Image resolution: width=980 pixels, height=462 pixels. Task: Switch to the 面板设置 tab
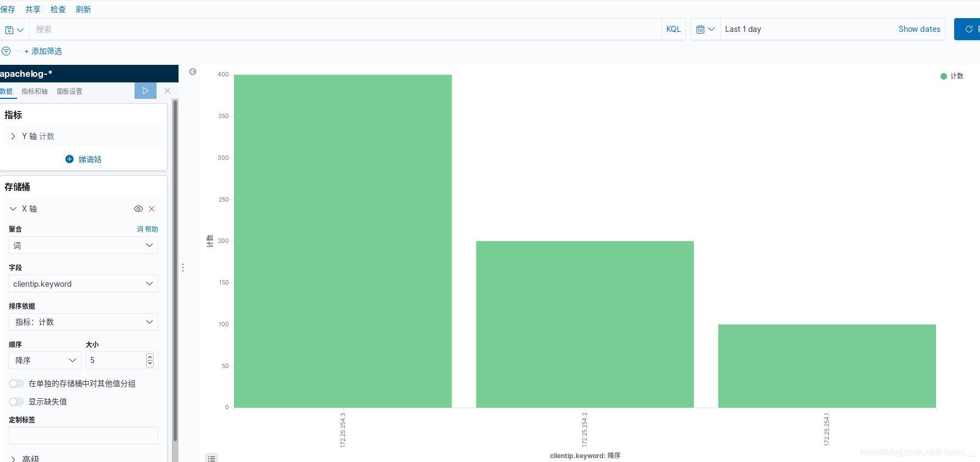(x=69, y=91)
